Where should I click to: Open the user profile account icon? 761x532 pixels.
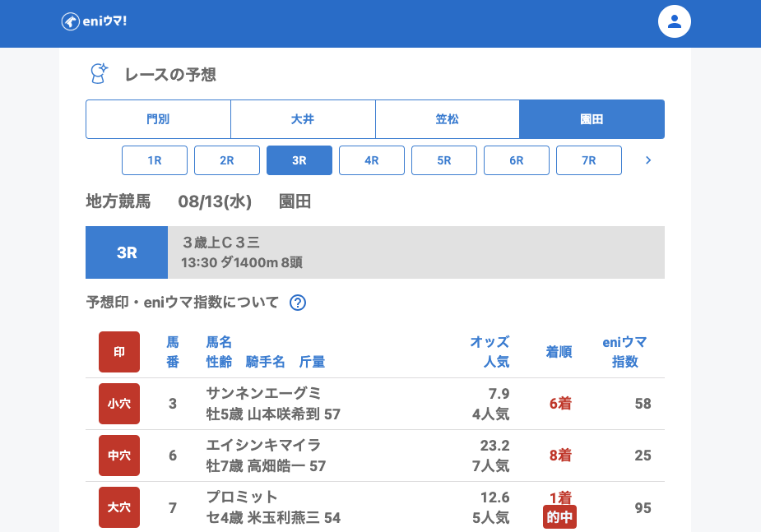click(674, 21)
